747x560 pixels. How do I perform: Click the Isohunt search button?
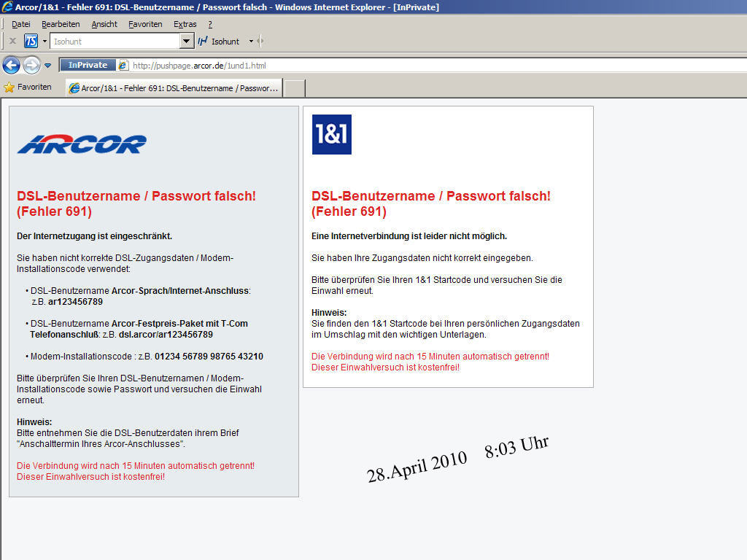219,42
